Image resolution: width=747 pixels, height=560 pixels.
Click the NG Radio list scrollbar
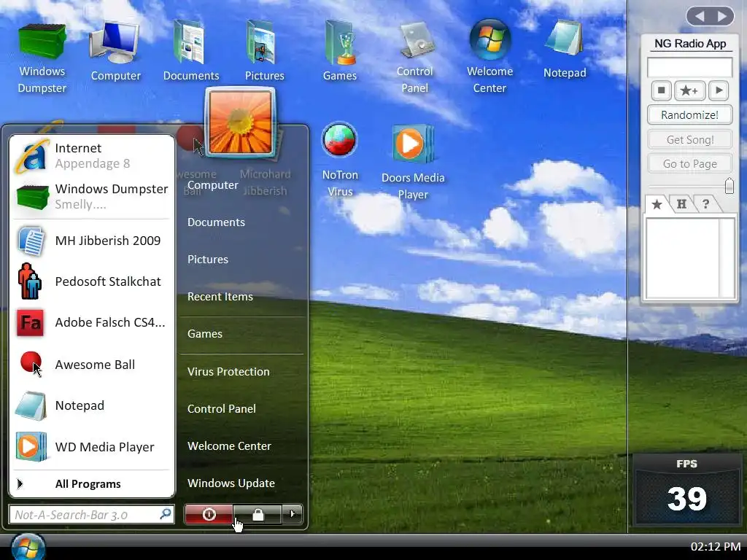coord(727,257)
